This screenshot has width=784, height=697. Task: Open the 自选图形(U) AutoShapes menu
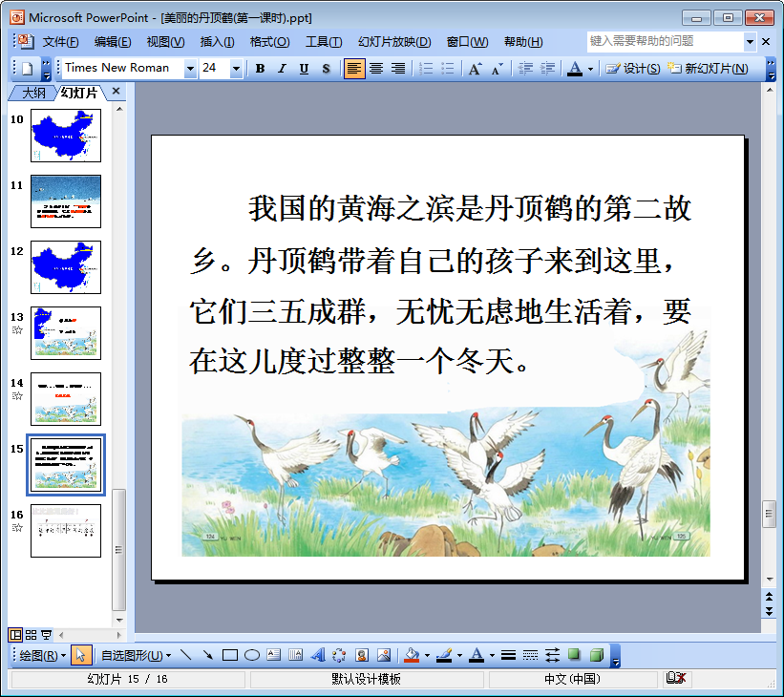tap(136, 655)
